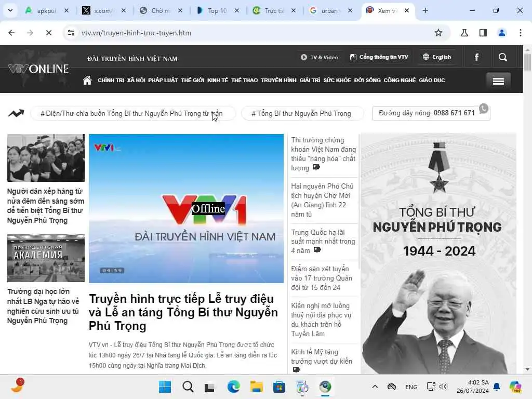
Task: Go back to the previous page
Action: [11, 33]
